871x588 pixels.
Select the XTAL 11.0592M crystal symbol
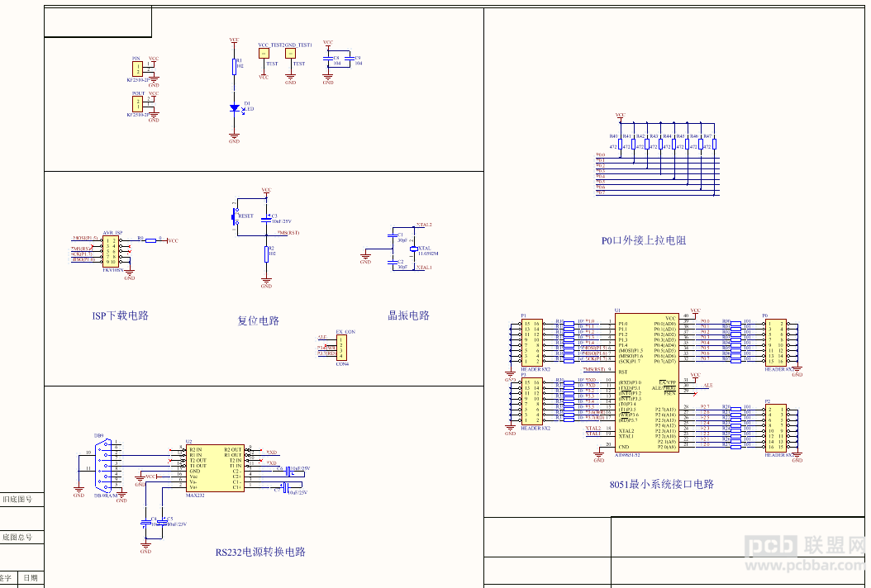click(413, 249)
